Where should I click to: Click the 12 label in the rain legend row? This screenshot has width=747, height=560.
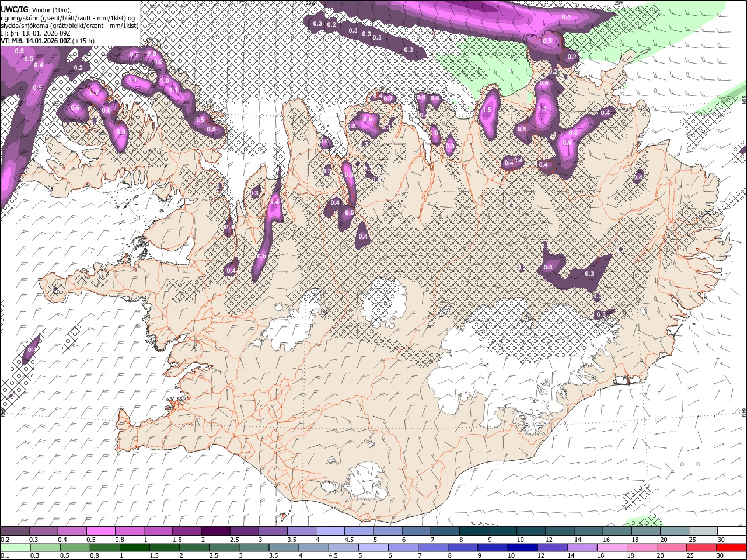(x=541, y=555)
